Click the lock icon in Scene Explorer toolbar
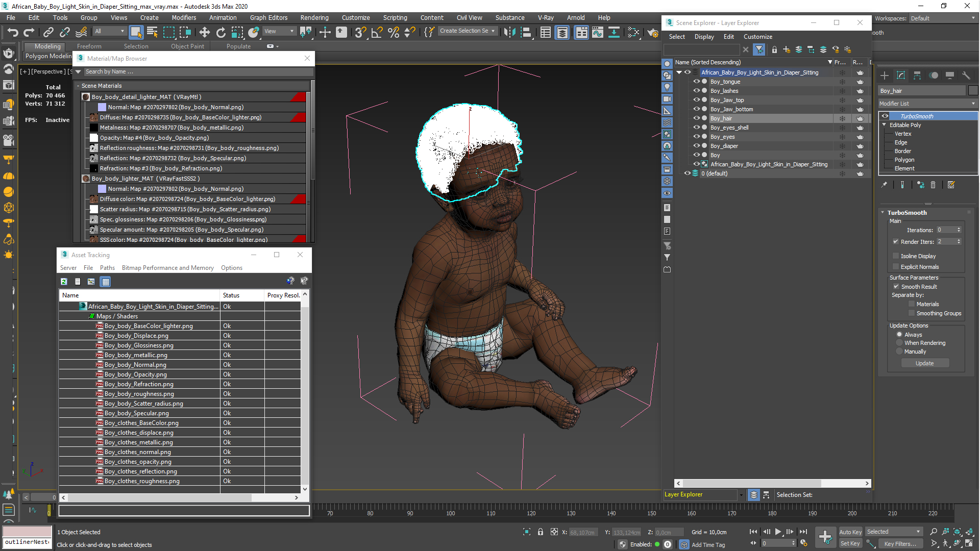Screen dimensions: 980x551 [774, 49]
